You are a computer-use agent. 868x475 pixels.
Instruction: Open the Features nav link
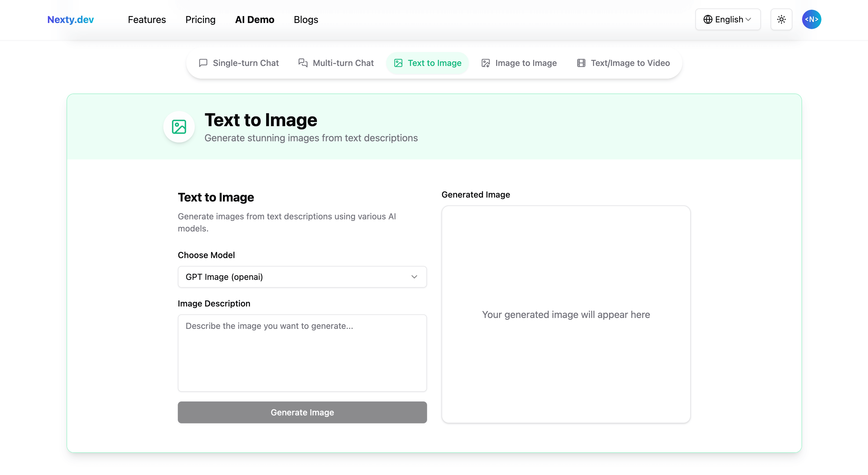[x=147, y=20]
